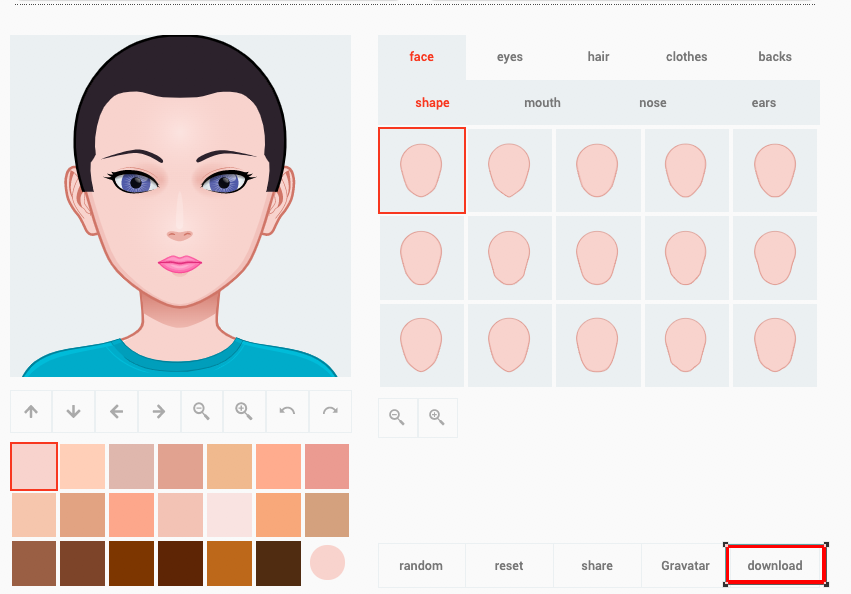The image size is (851, 594).
Task: Pick third swatch in middle row, salmon
Action: coord(131,515)
